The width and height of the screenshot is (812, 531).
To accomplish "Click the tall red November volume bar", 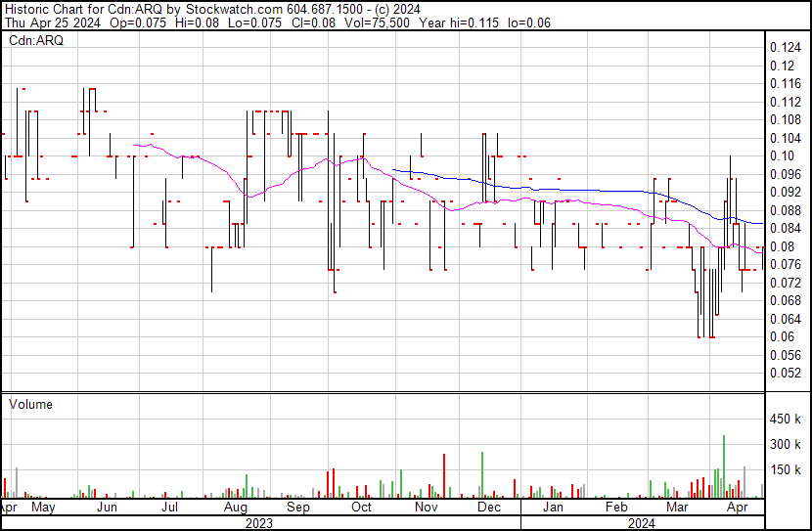I will 444,476.
